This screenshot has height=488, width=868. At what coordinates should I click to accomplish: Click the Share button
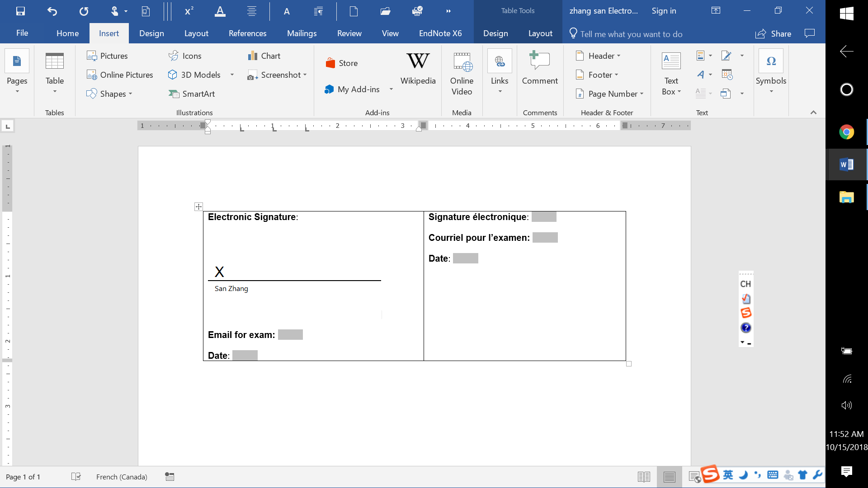point(774,34)
